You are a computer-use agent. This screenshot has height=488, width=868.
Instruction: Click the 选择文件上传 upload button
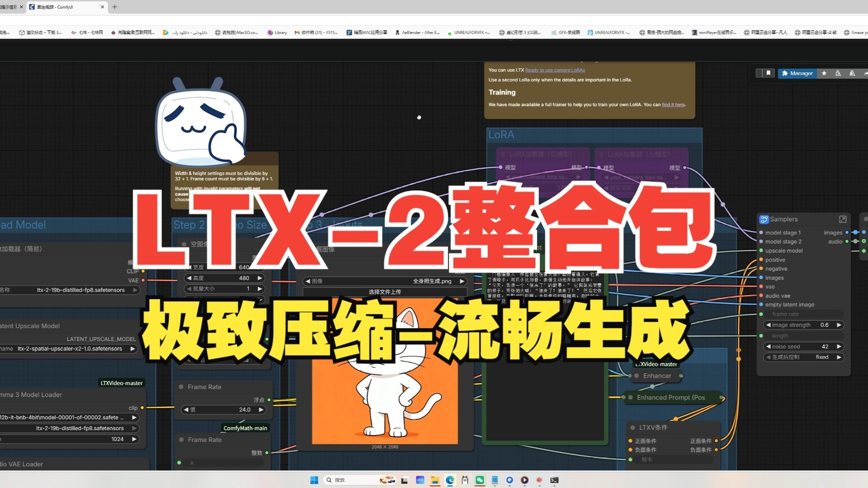pyautogui.click(x=385, y=292)
